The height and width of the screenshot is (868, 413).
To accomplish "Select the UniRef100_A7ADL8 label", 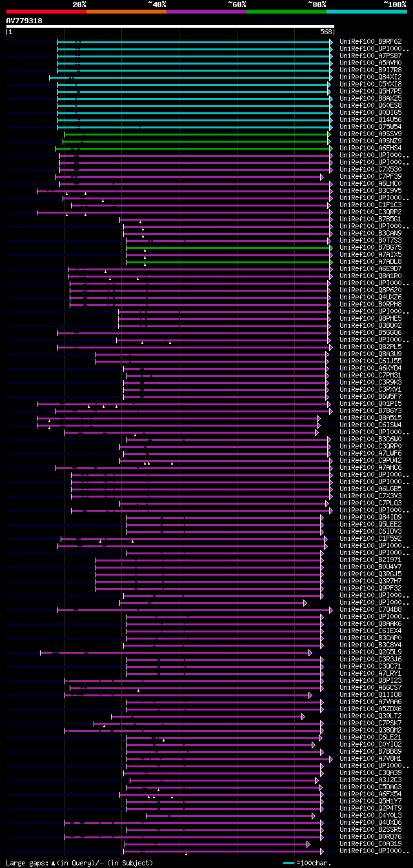I will [370, 262].
